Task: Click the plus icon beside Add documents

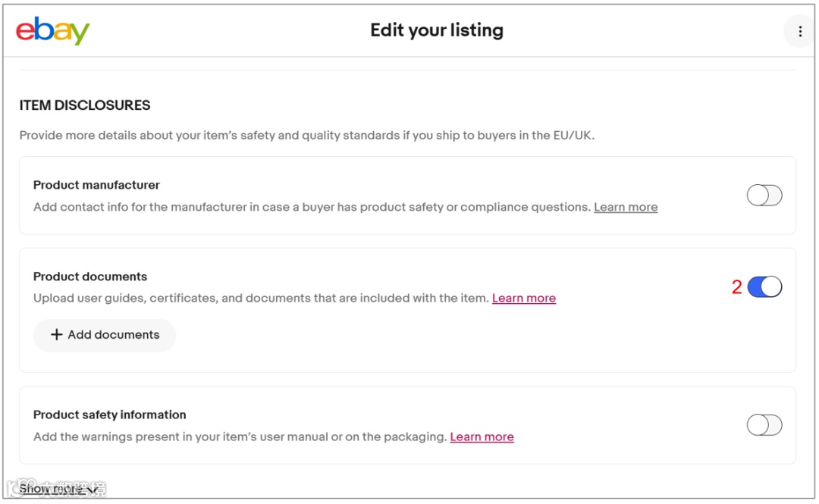Action: click(56, 335)
